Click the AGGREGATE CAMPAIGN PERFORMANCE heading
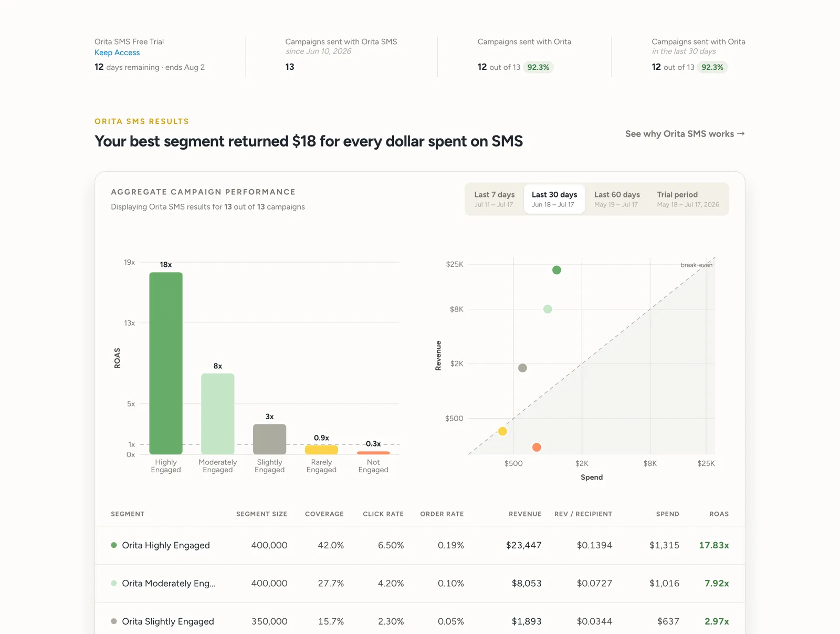This screenshot has width=840, height=634. click(x=203, y=192)
